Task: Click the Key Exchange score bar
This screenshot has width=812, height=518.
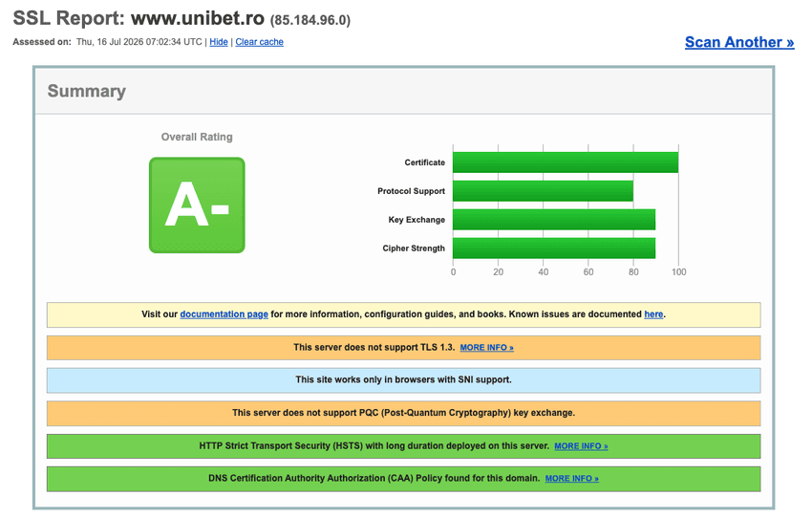Action: (x=554, y=220)
